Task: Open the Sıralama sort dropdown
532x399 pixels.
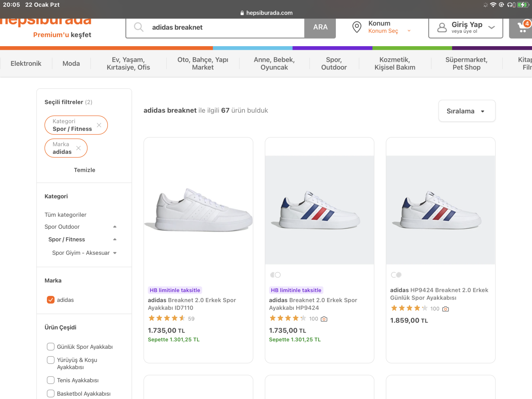Action: tap(467, 111)
